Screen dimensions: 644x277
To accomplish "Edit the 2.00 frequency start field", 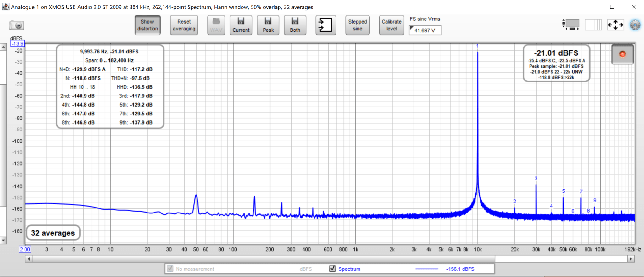I will tap(25, 249).
